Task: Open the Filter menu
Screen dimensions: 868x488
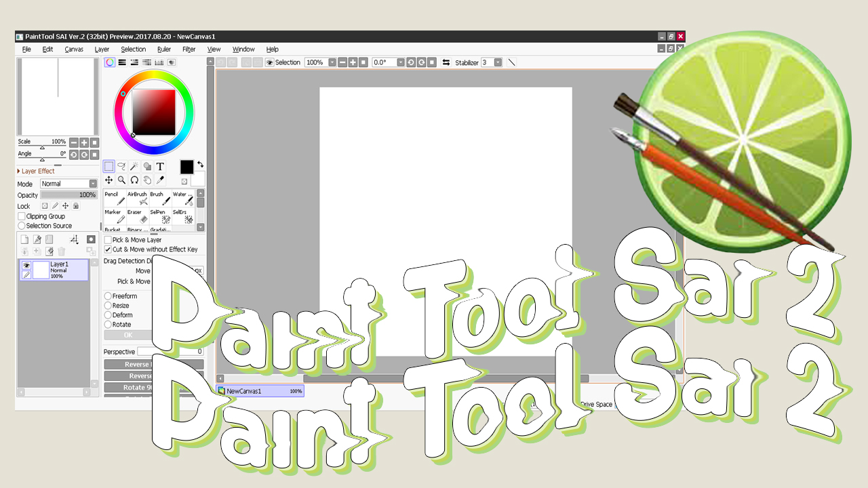Action: (x=189, y=49)
